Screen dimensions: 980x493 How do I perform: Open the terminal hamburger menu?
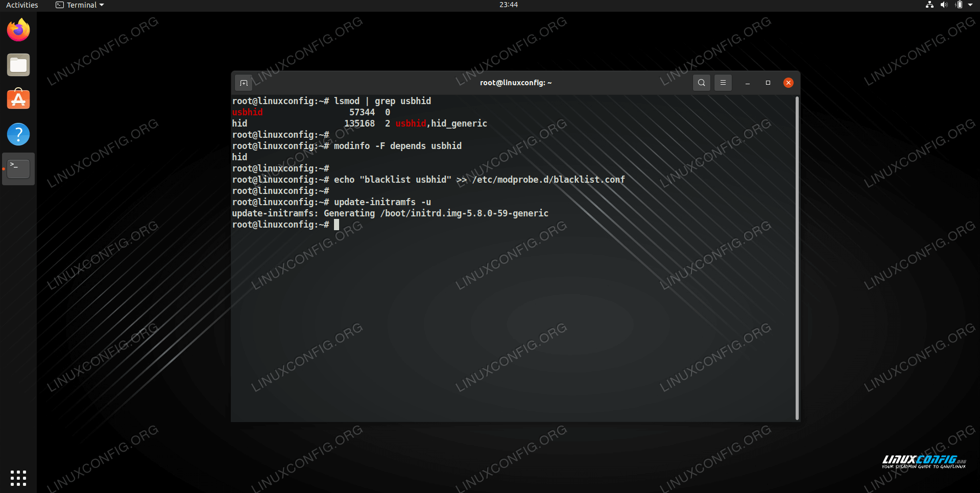(723, 83)
